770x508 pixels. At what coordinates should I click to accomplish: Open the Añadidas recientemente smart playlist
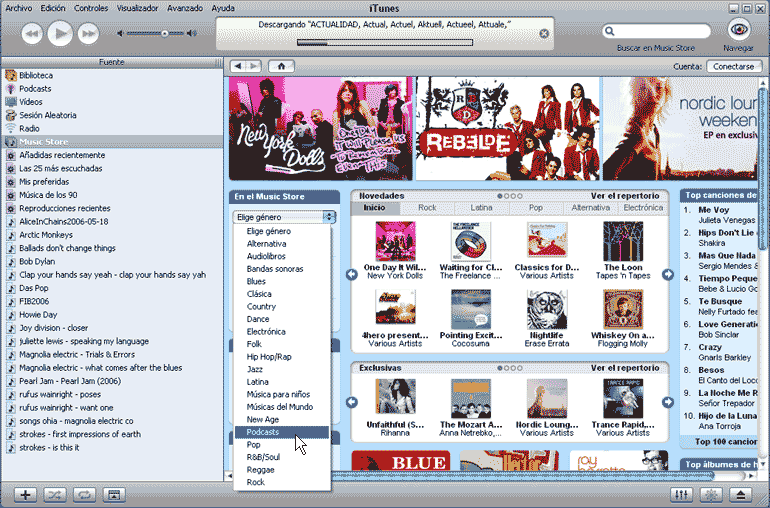click(x=112, y=155)
